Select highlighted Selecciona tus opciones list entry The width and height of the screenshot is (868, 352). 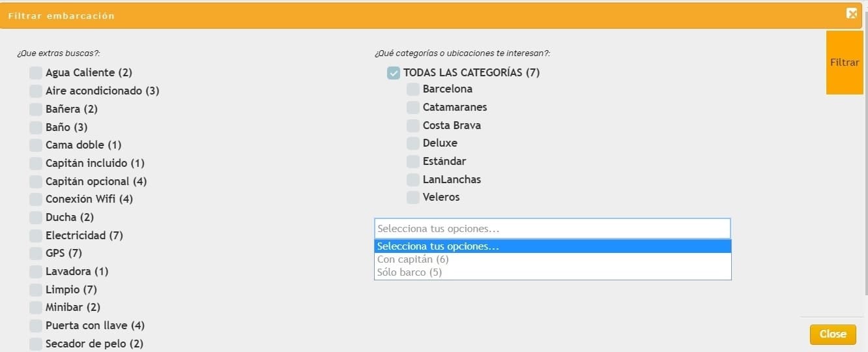pos(438,246)
